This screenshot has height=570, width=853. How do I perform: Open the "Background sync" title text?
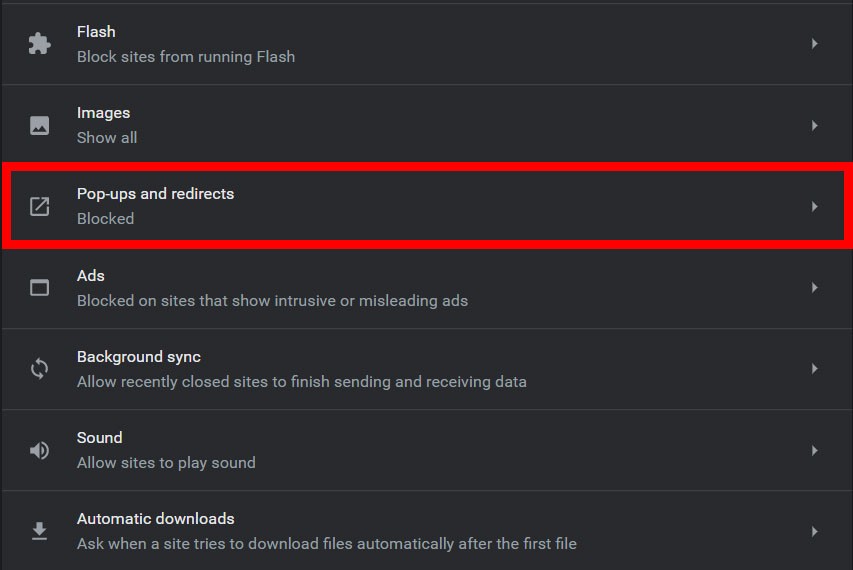tap(139, 357)
